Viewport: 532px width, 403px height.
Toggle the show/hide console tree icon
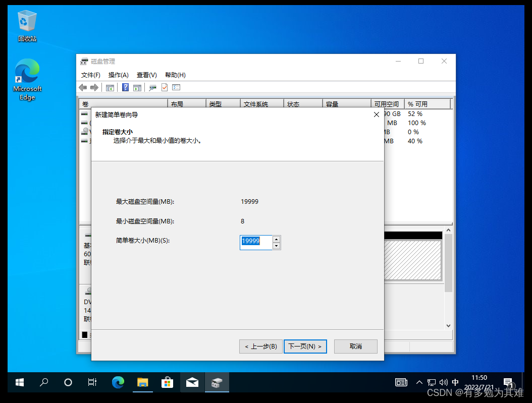110,88
